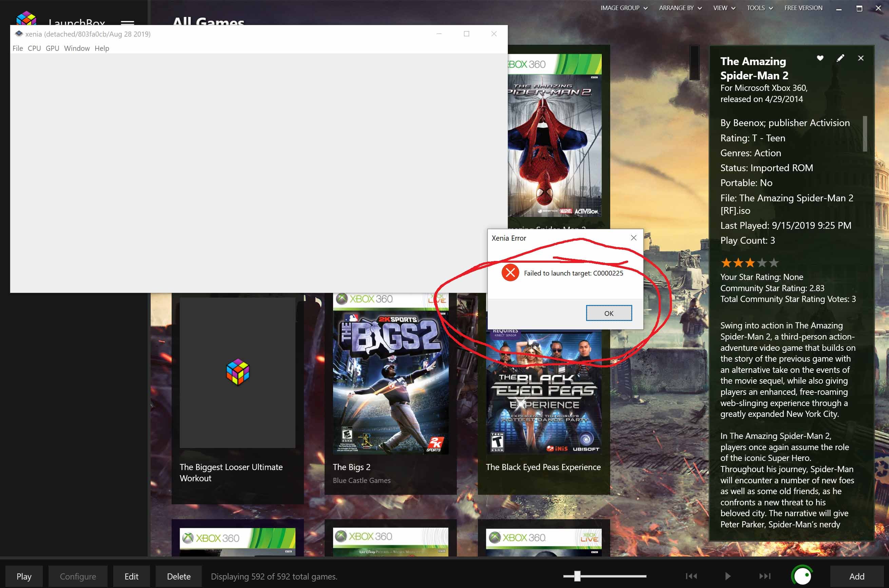
Task: Expand the VIEW dropdown
Action: [724, 8]
